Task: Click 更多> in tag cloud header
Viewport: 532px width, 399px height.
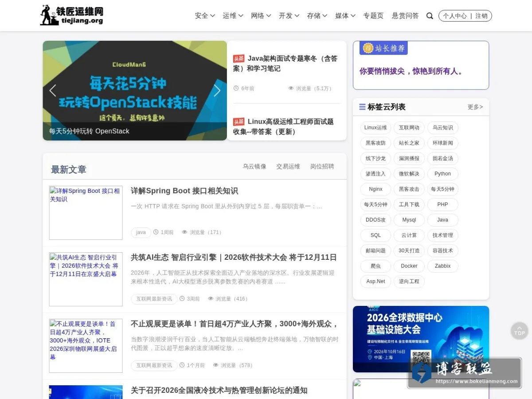Action: 475,107
